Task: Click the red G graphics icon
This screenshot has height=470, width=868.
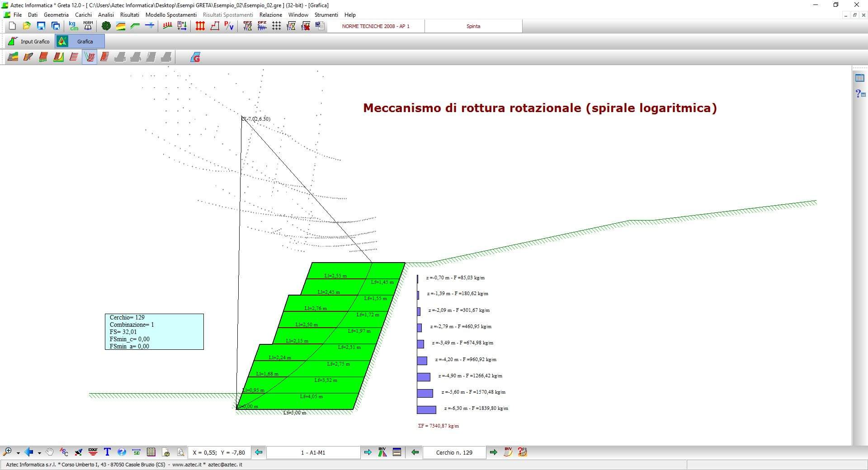Action: (x=195, y=57)
